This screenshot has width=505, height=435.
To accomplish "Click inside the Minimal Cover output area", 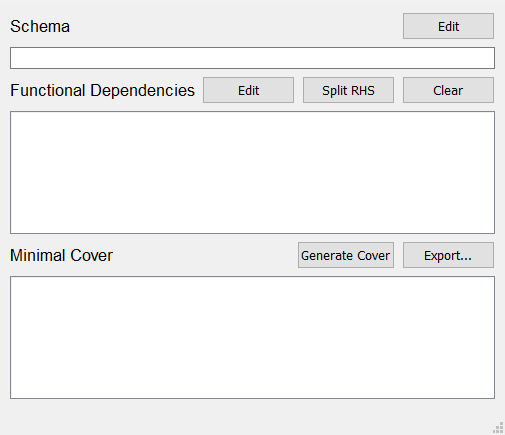I will (252, 337).
